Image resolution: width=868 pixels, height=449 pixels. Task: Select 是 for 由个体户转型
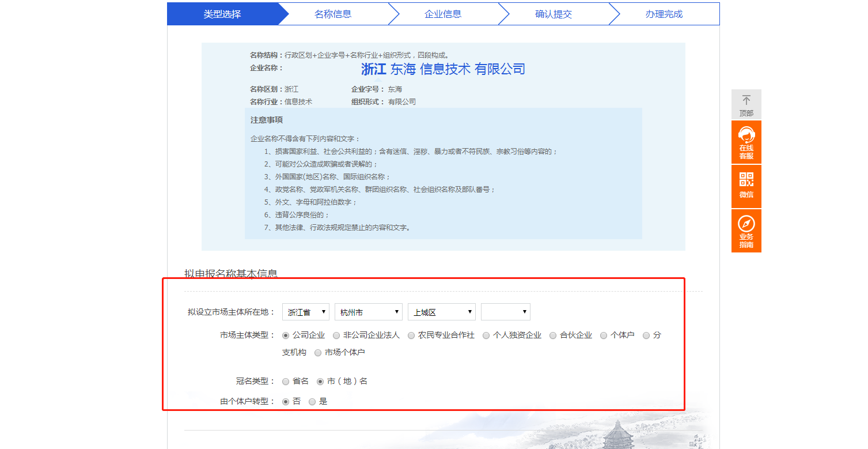point(312,402)
